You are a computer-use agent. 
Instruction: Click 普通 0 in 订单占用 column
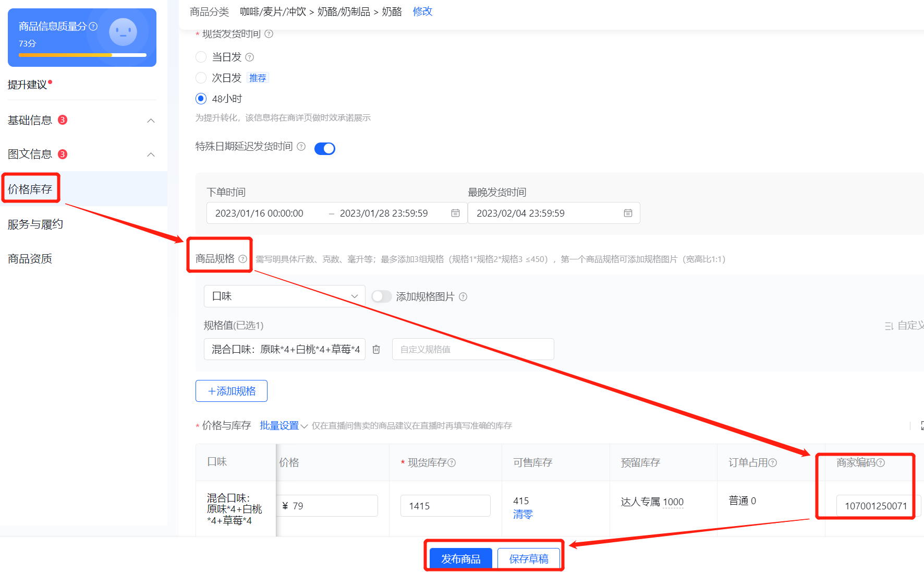point(743,501)
